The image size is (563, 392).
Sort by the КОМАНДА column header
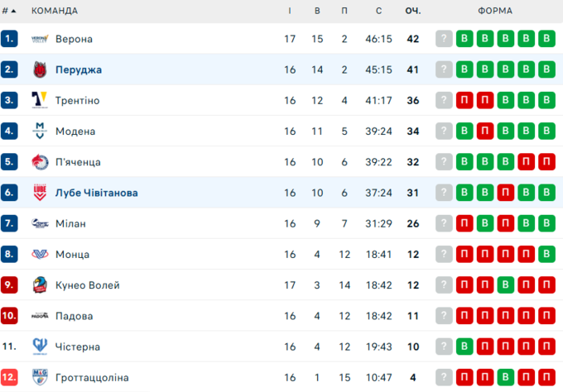(x=55, y=11)
